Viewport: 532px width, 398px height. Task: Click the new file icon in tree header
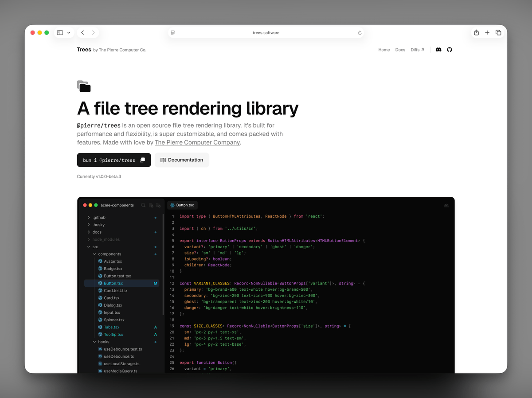click(151, 205)
